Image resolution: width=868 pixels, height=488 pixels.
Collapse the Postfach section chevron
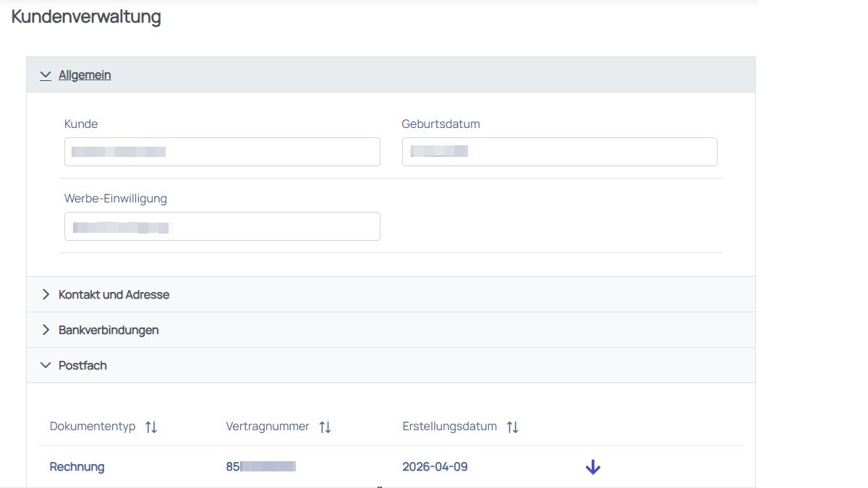click(46, 366)
